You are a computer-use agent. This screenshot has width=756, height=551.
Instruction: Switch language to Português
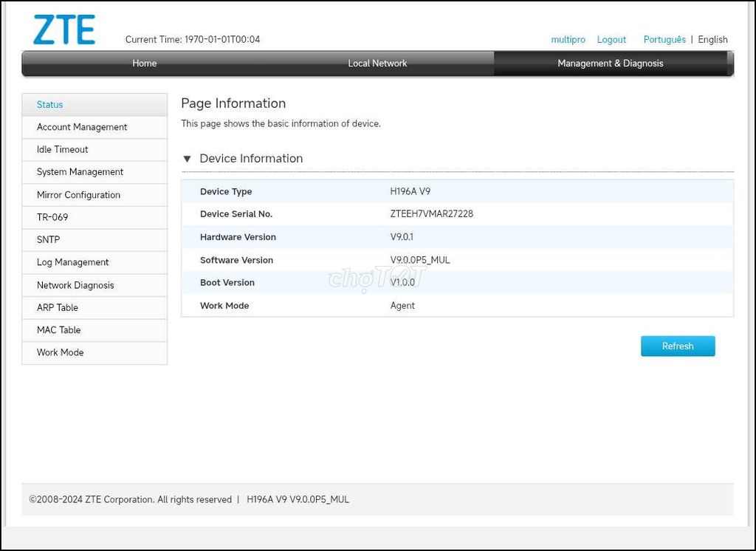coord(664,40)
